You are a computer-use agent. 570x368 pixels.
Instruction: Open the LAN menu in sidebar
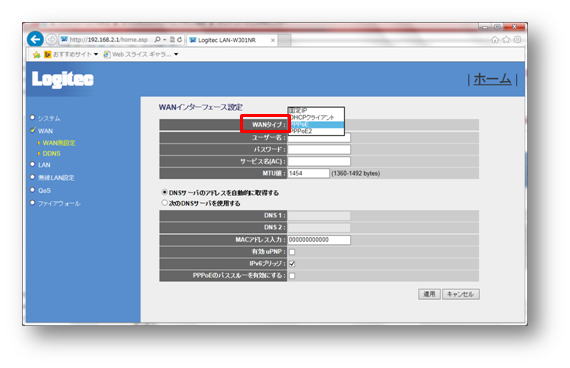(x=44, y=165)
